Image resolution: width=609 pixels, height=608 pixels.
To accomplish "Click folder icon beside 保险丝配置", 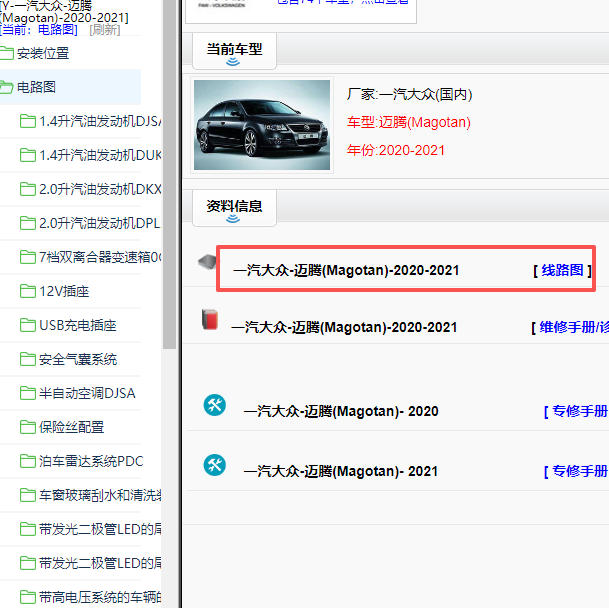I will coord(28,427).
